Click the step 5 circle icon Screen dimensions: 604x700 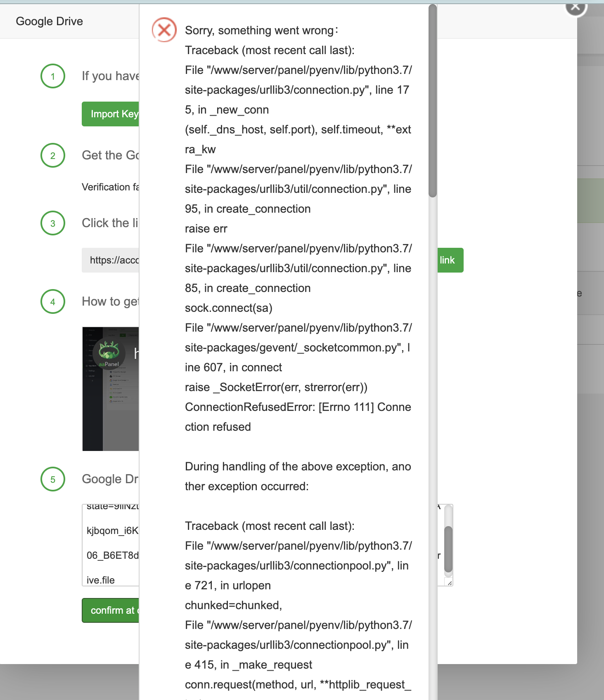53,479
